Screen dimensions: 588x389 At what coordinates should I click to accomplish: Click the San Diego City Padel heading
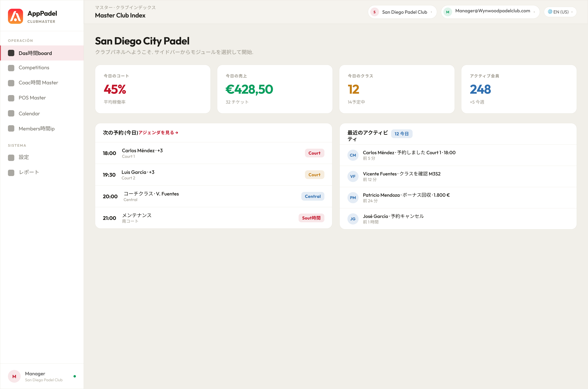pos(142,41)
